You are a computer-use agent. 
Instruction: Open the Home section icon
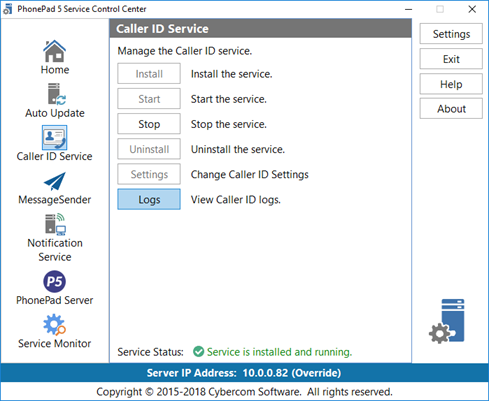tap(54, 51)
